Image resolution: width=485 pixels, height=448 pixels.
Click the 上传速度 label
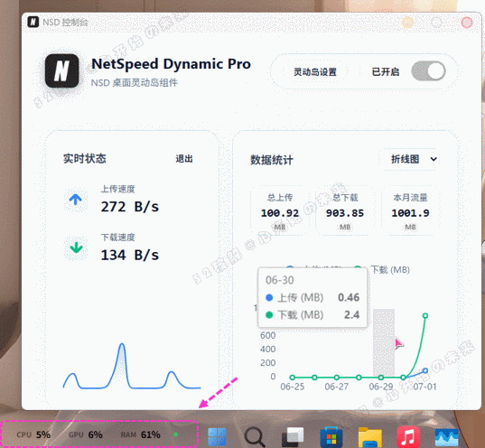tap(117, 189)
